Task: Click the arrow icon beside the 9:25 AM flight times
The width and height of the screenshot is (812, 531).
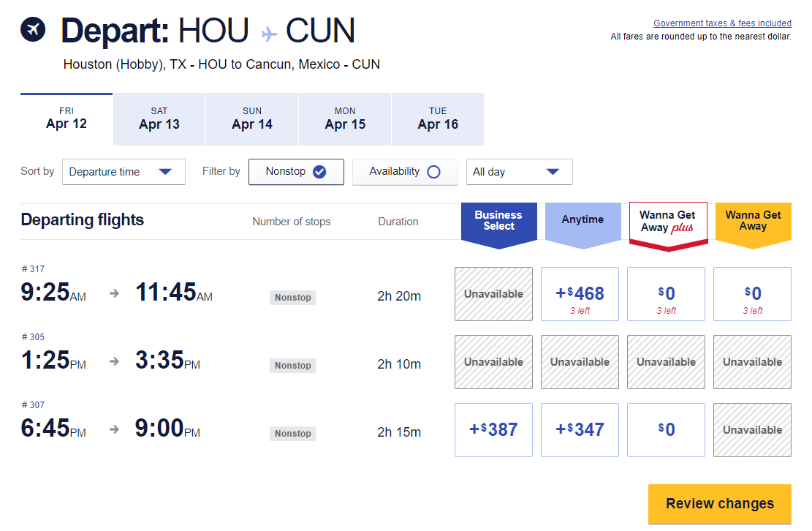Action: coord(114,294)
